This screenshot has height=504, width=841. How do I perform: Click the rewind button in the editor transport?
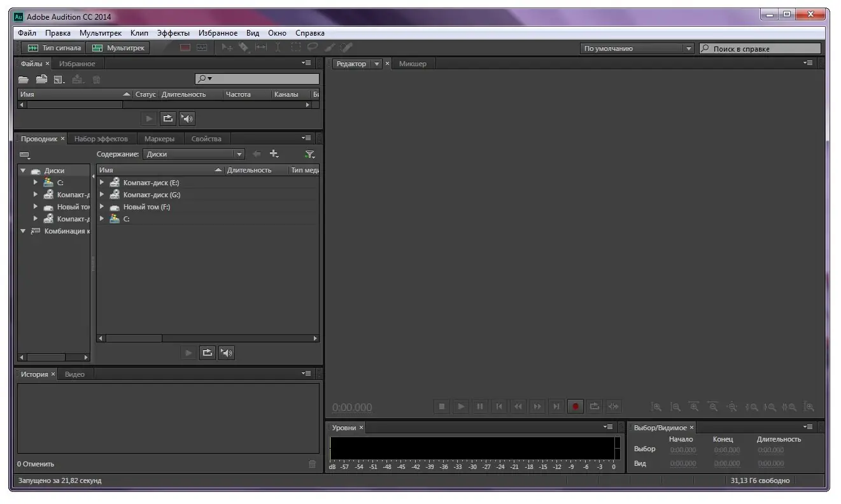(518, 406)
